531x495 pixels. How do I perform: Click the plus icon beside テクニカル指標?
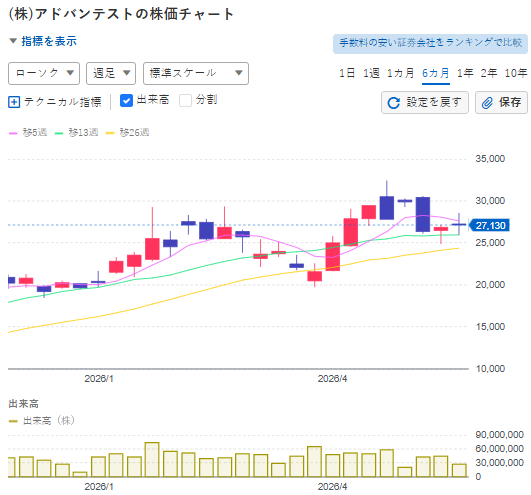click(x=14, y=102)
